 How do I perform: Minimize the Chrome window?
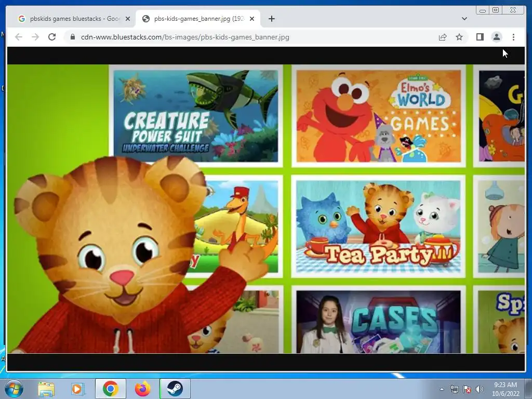tap(482, 10)
